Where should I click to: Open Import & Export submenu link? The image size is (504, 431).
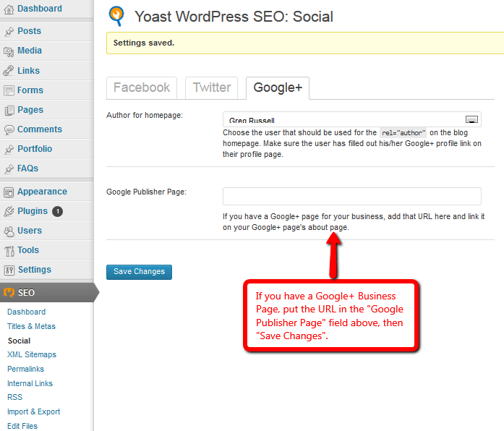coord(34,411)
